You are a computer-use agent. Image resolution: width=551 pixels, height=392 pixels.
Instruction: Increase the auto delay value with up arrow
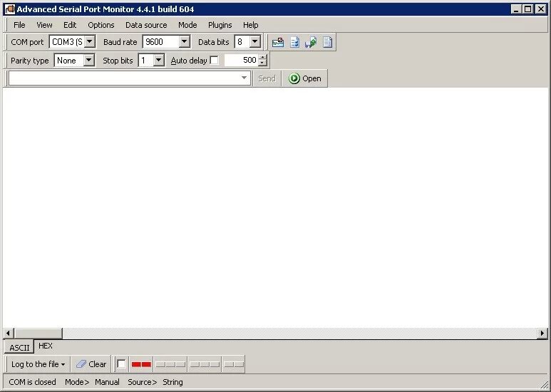point(262,57)
